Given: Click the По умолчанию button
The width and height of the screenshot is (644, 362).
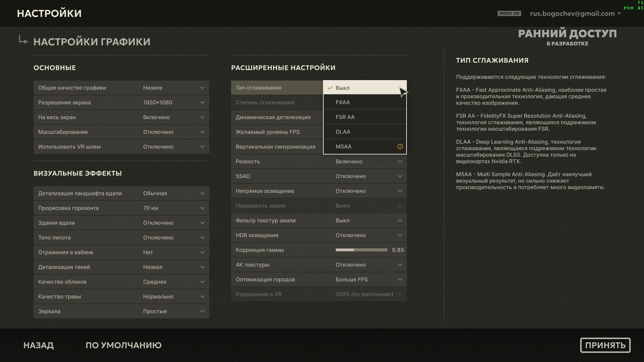Looking at the screenshot, I should click(123, 345).
